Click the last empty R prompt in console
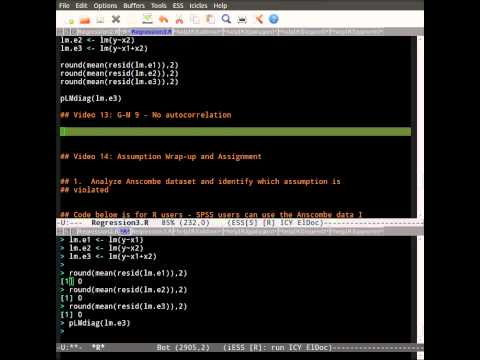Image resolution: width=480 pixels, height=360 pixels. (62, 331)
